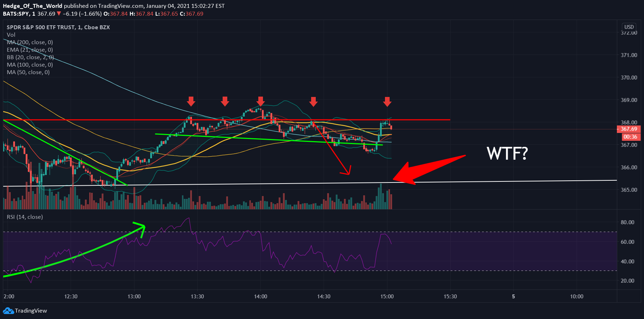Click the WTF? text annotation
This screenshot has height=319, width=644.
[507, 153]
